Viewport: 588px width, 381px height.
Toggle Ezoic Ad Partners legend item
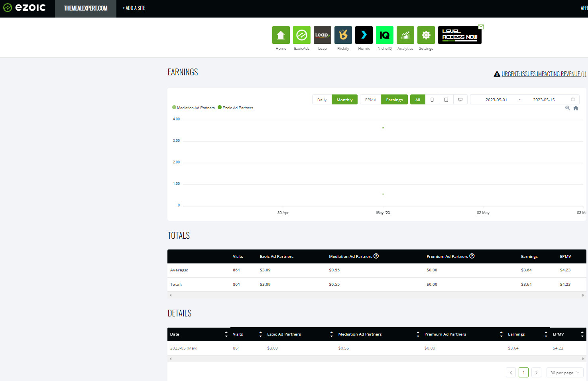(235, 108)
